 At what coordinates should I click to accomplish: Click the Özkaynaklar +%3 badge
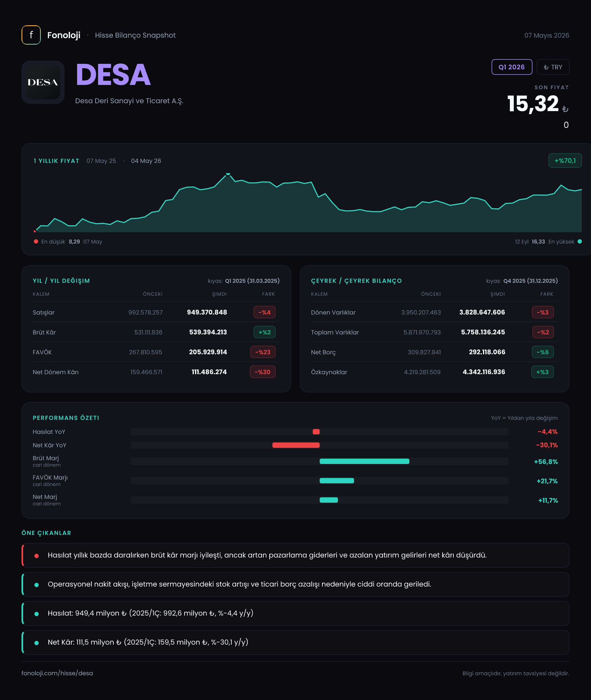(542, 372)
